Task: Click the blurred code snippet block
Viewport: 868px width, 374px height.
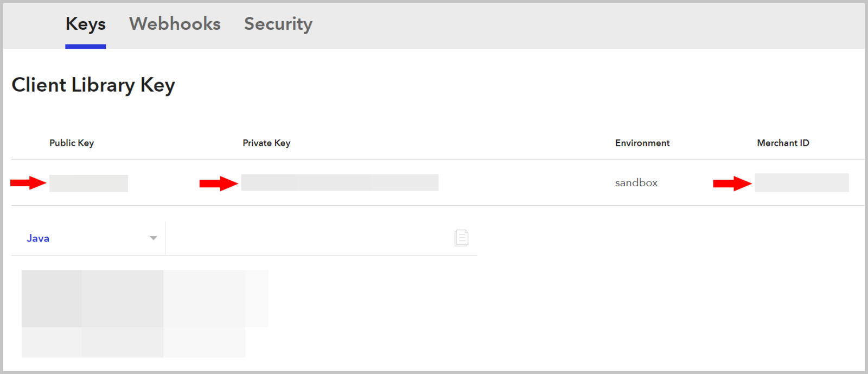Action: pos(145,314)
